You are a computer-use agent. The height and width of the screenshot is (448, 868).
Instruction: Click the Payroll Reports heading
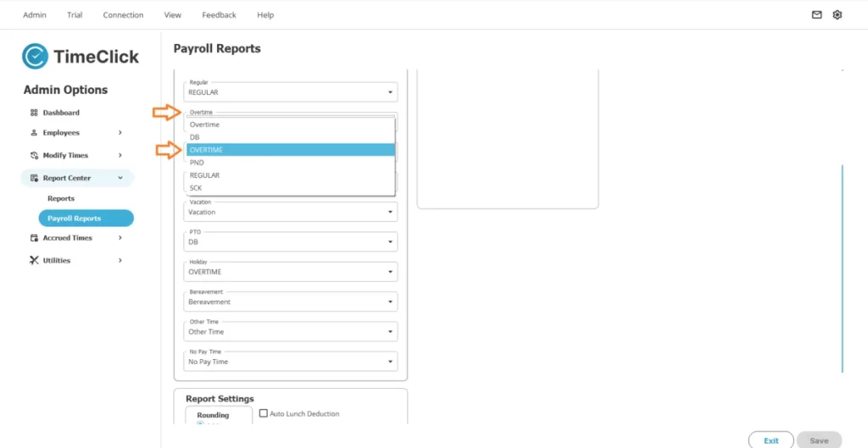click(x=217, y=48)
